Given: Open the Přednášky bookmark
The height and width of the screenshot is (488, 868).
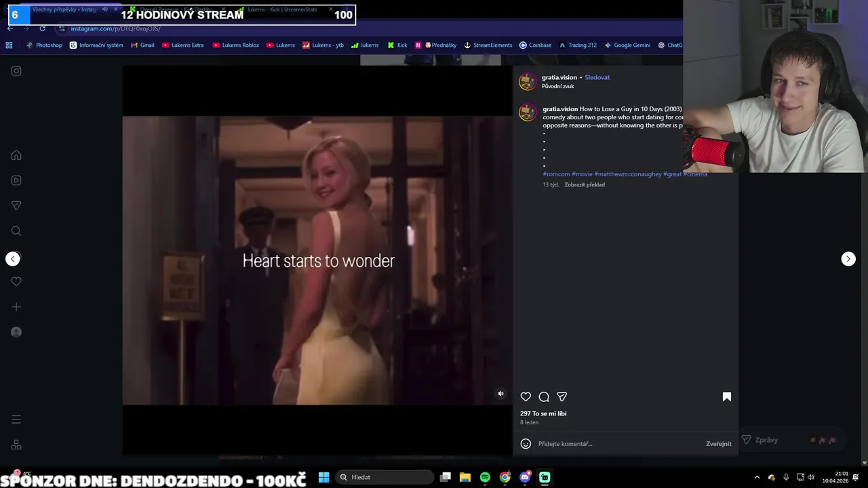Looking at the screenshot, I should 435,45.
